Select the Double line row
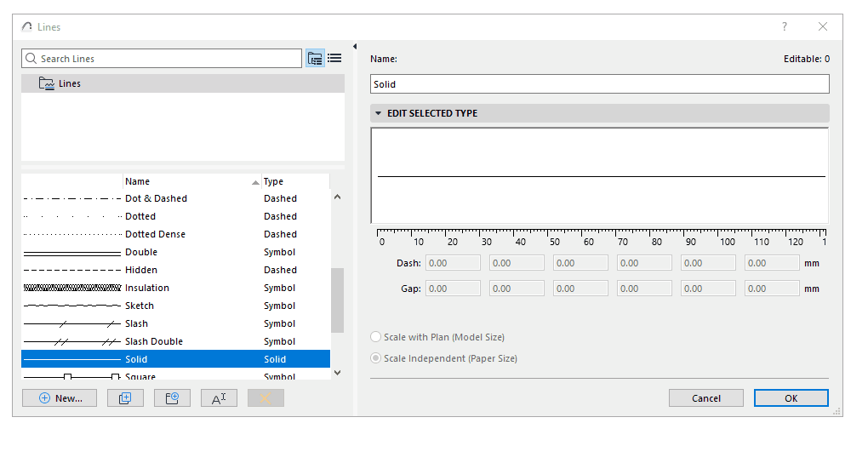The width and height of the screenshot is (868, 463). [175, 252]
